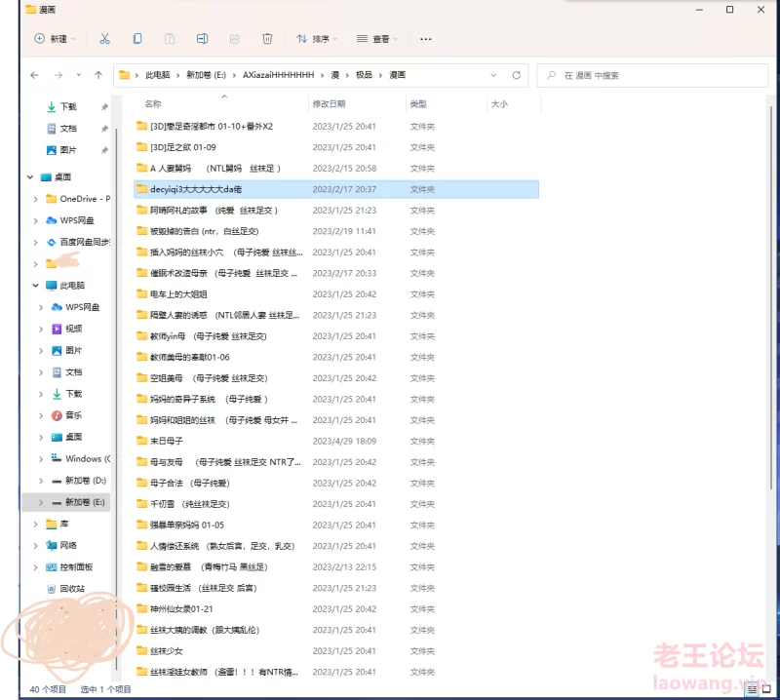780x700 pixels.
Task: Switch to details view via status bar icon
Action: pyautogui.click(x=752, y=689)
